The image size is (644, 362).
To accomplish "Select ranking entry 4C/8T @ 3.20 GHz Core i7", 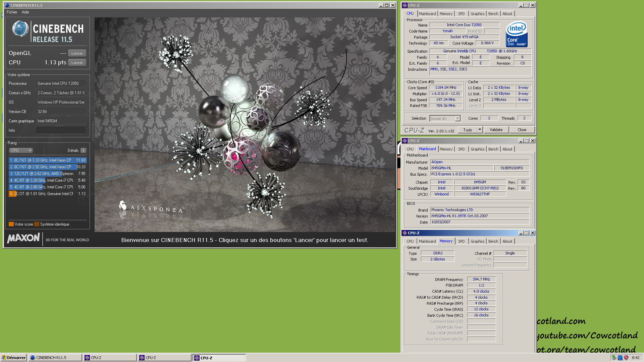I will coord(48,180).
